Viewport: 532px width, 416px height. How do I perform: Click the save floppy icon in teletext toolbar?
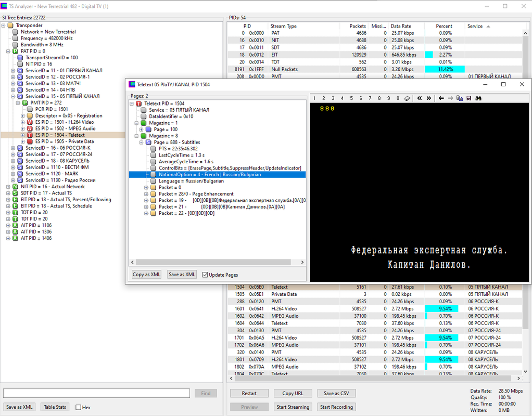point(468,98)
